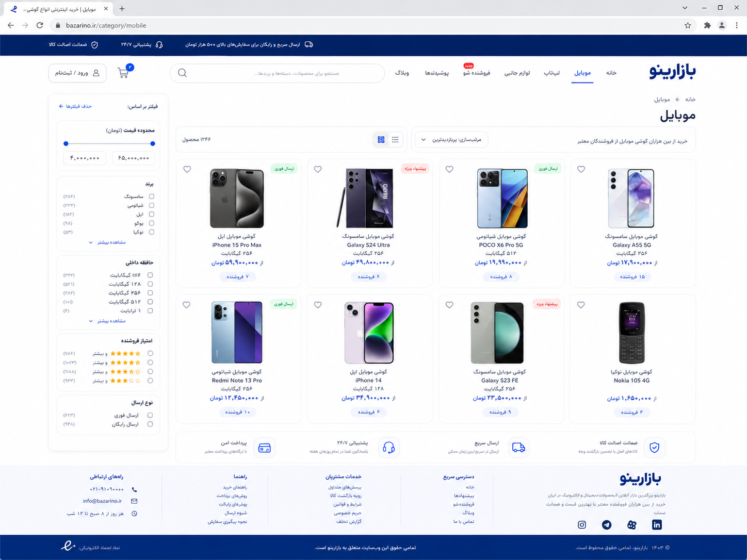
Task: Switch to grid view layout icon
Action: 381,140
